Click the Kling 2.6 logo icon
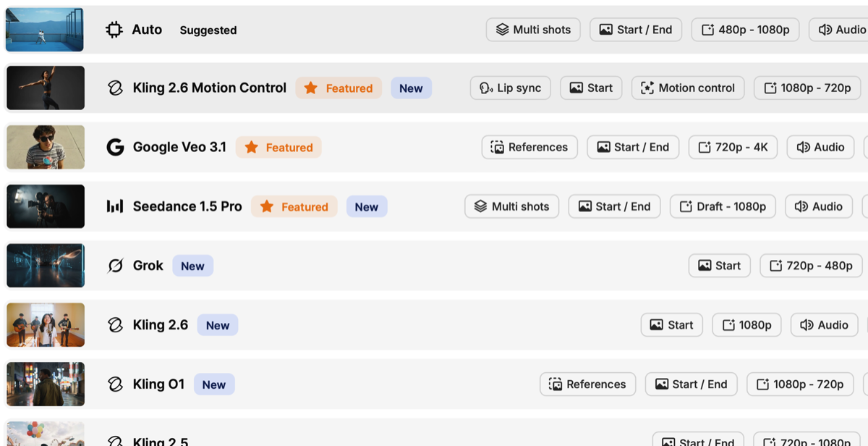868x446 pixels. point(115,325)
